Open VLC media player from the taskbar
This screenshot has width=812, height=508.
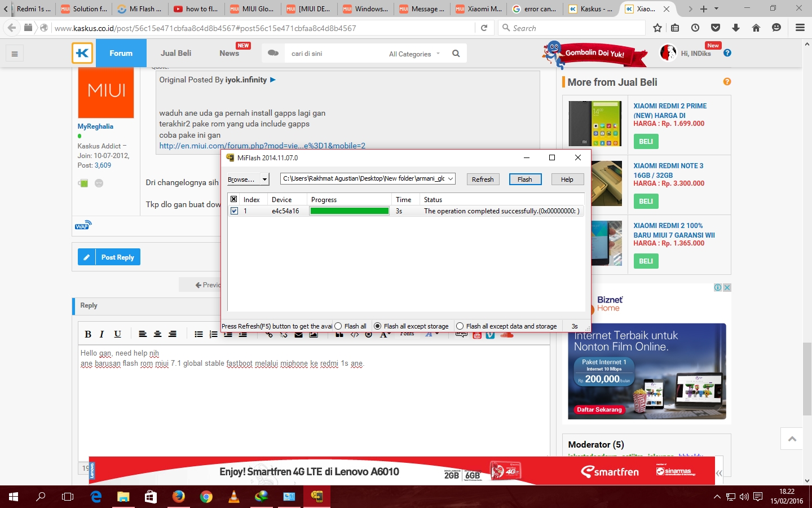click(233, 497)
